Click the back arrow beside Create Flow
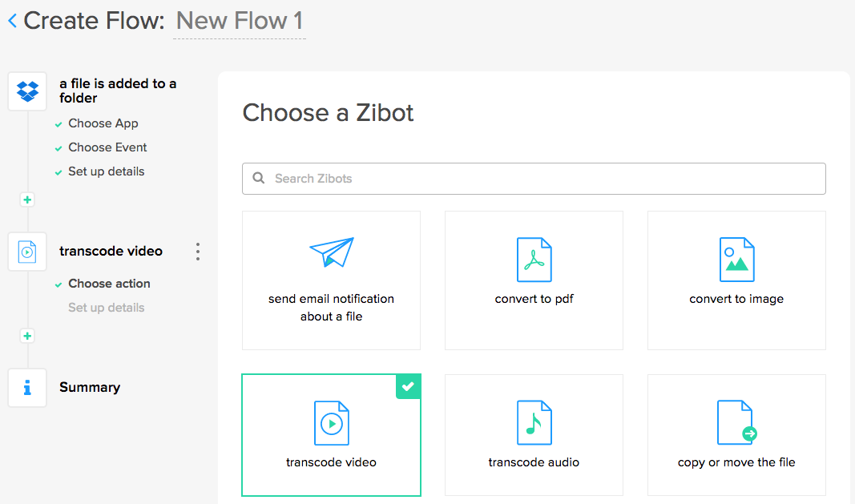 (x=12, y=21)
